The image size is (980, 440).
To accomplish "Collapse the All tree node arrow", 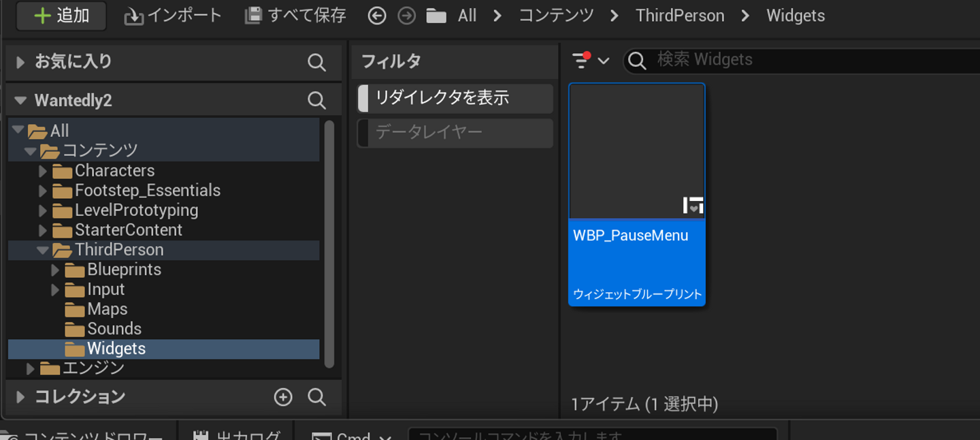I will 18,129.
